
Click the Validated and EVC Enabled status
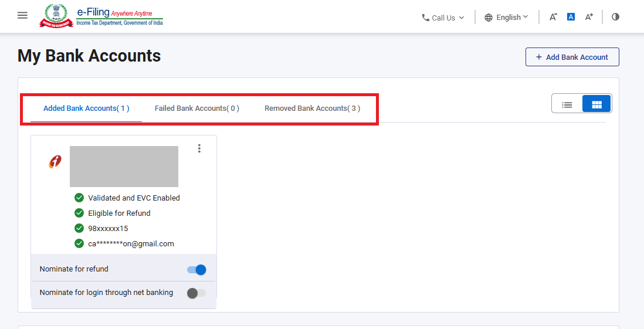pos(134,198)
